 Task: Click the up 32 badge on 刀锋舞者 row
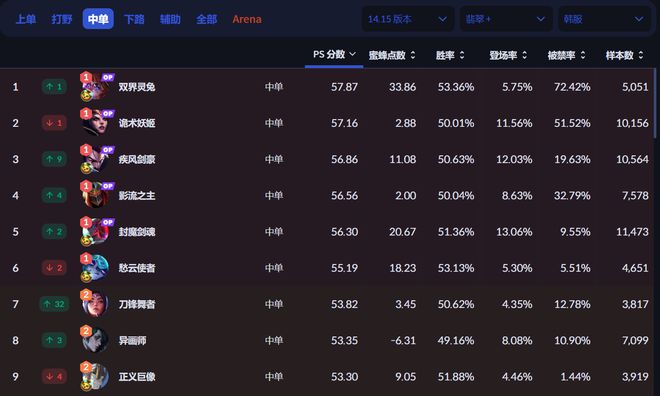[x=54, y=304]
